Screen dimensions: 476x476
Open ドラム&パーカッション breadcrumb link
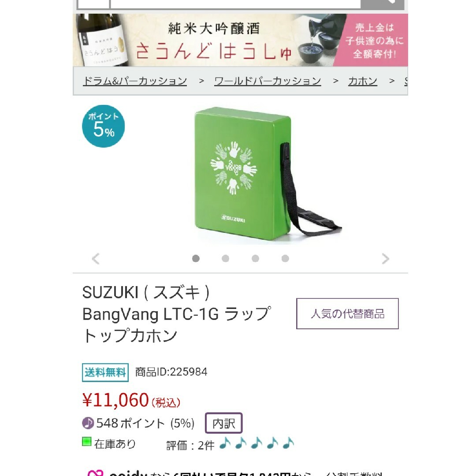pos(135,81)
